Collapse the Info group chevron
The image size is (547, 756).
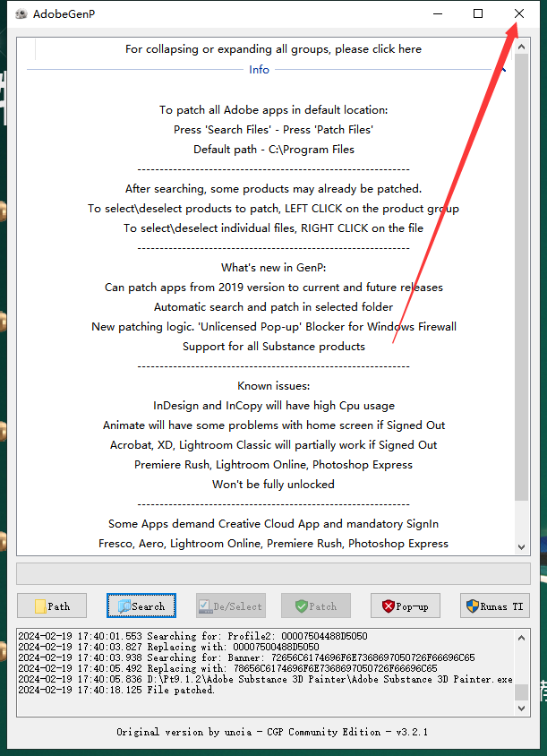(x=504, y=70)
